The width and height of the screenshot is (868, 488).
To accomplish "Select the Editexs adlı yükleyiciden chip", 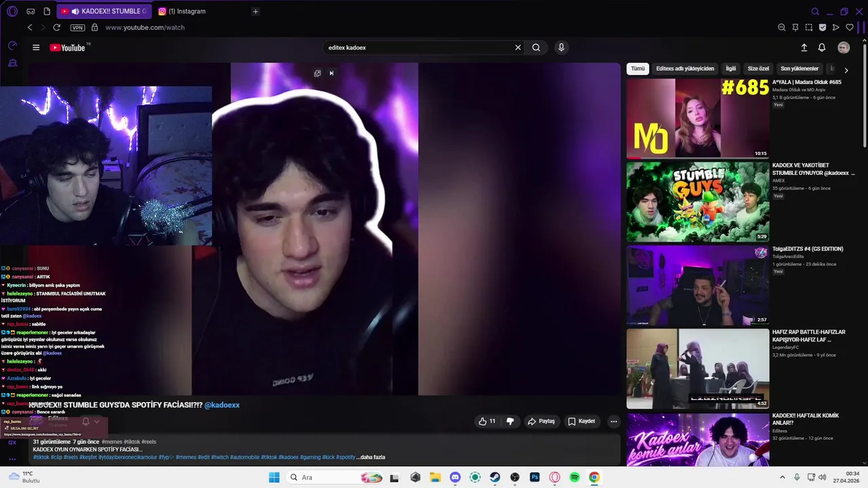I will tap(685, 68).
